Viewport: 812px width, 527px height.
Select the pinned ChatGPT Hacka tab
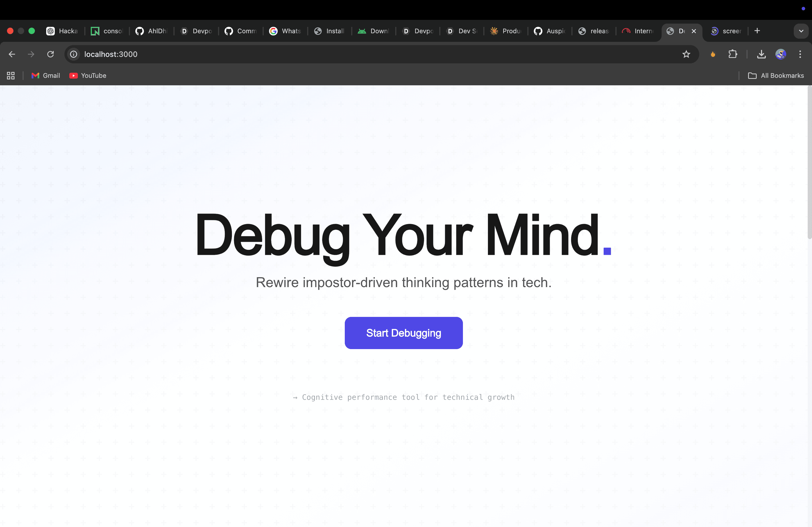(61, 31)
